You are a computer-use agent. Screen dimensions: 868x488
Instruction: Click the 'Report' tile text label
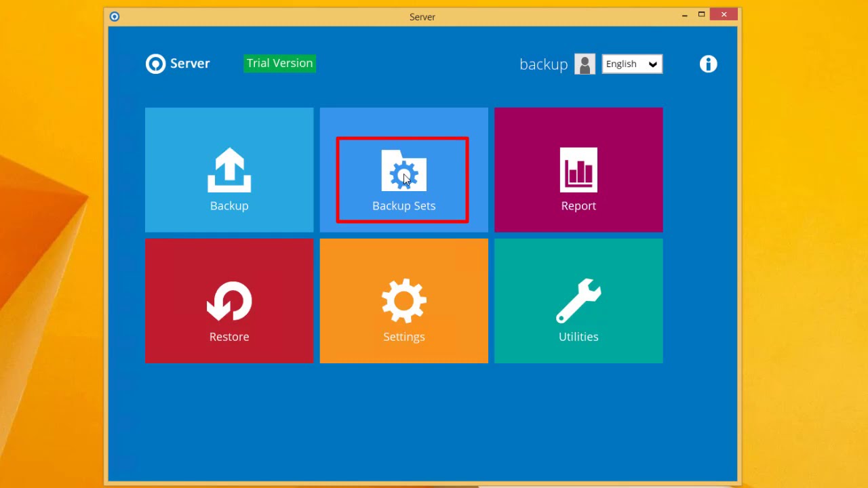578,206
